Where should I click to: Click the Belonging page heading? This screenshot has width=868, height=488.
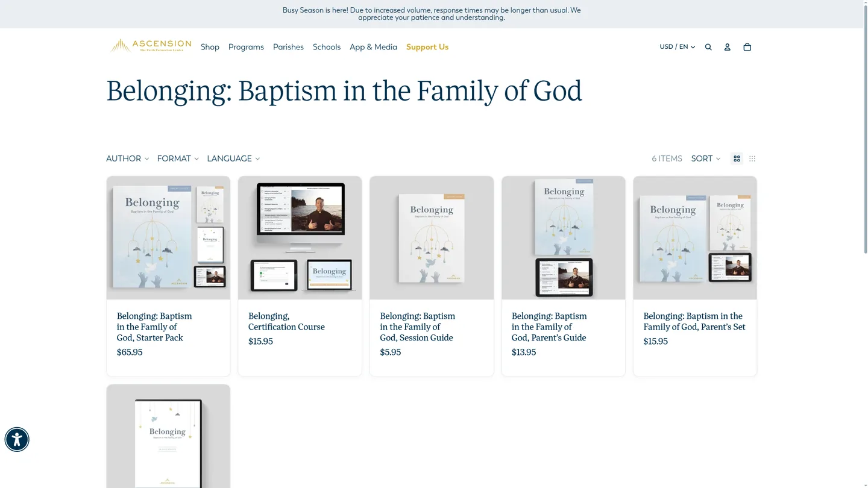pos(344,91)
